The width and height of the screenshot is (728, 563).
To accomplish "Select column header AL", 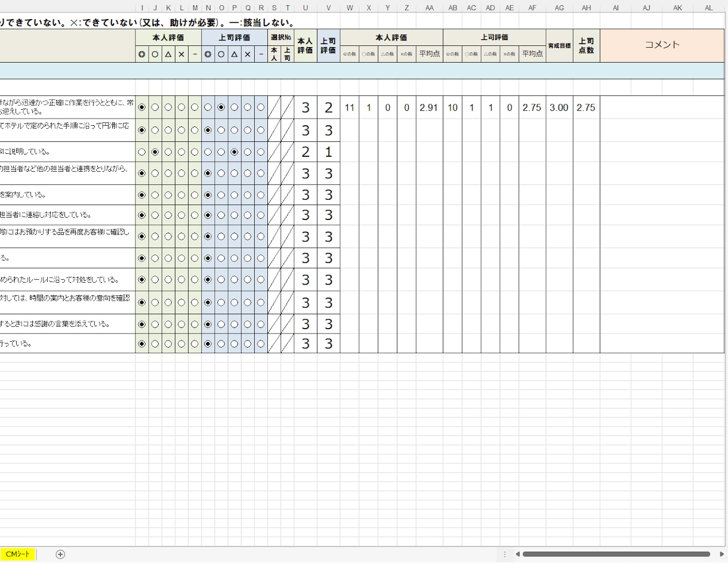I will pyautogui.click(x=709, y=8).
